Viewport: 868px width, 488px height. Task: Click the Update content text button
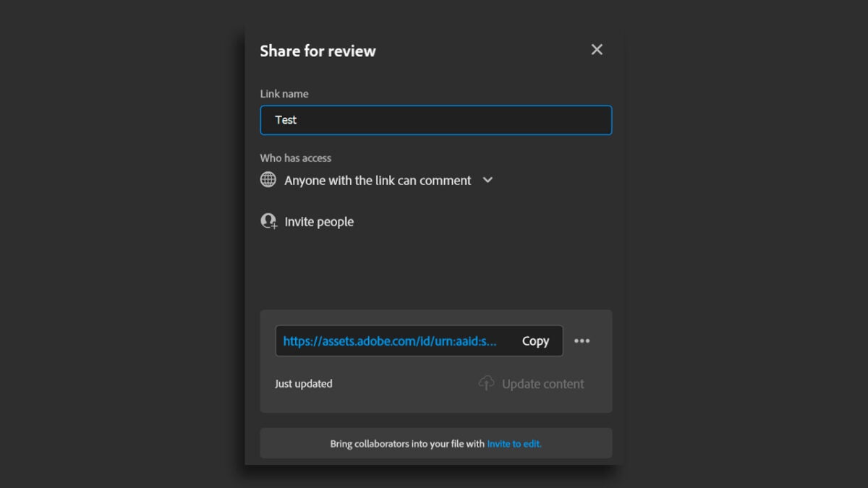click(x=542, y=384)
